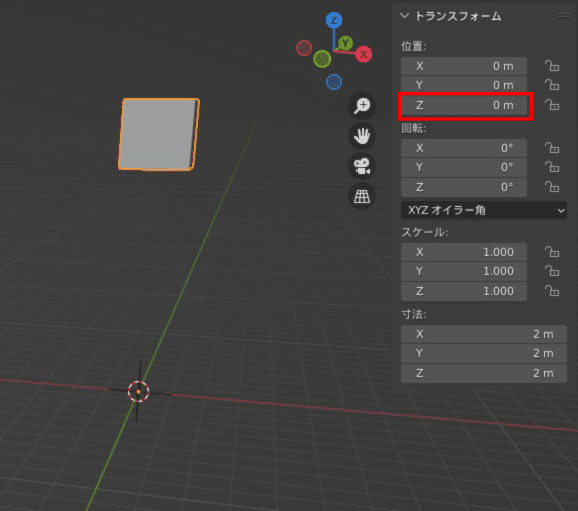Open the XYZ オイラー角 rotation mode dropdown
The height and width of the screenshot is (511, 578).
coord(484,210)
